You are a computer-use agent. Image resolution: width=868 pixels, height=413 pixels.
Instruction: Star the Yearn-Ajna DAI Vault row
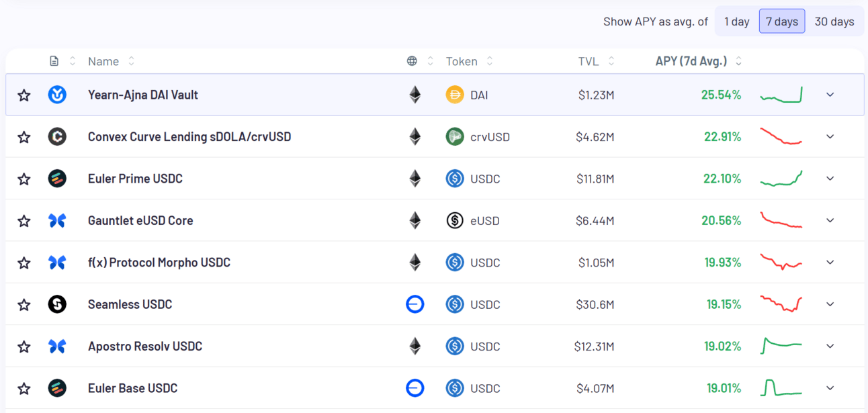pyautogui.click(x=24, y=95)
